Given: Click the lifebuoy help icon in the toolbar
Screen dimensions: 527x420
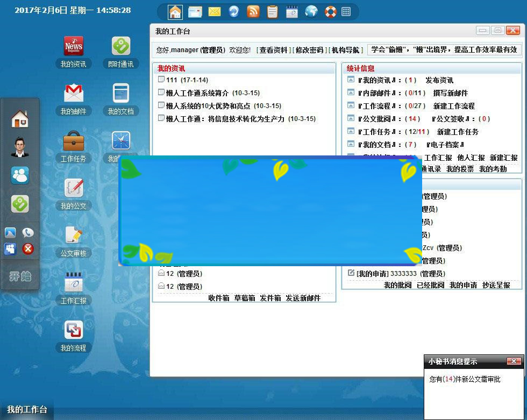Looking at the screenshot, I should click(x=330, y=11).
